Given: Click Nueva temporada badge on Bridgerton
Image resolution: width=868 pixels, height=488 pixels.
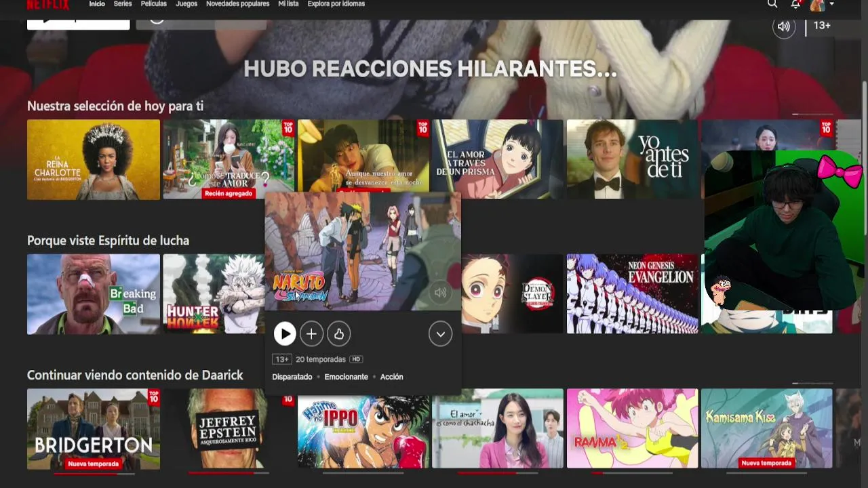Looking at the screenshot, I should tap(94, 464).
